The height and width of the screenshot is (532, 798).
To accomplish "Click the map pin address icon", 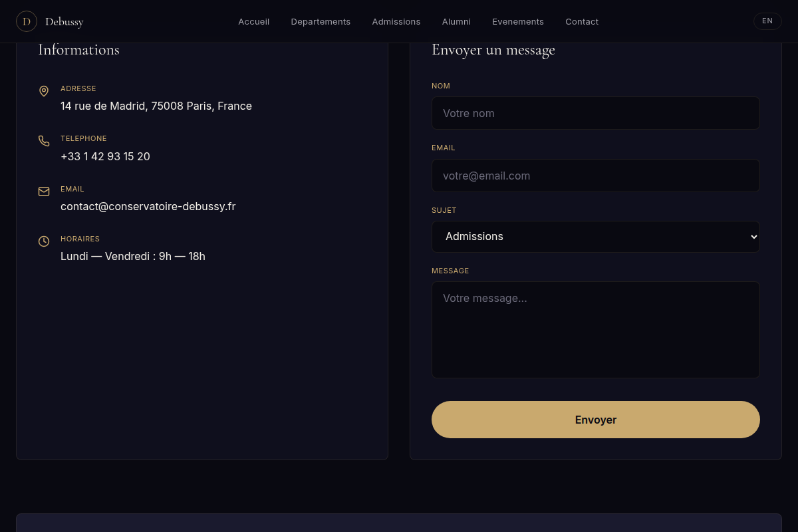I will click(x=44, y=91).
